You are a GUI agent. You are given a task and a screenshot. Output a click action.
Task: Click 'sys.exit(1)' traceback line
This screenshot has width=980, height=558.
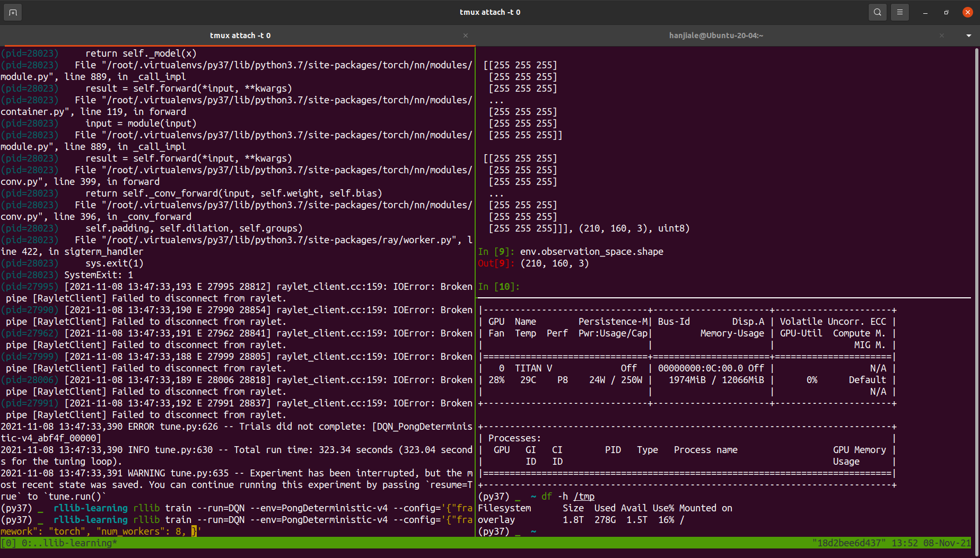pos(115,263)
